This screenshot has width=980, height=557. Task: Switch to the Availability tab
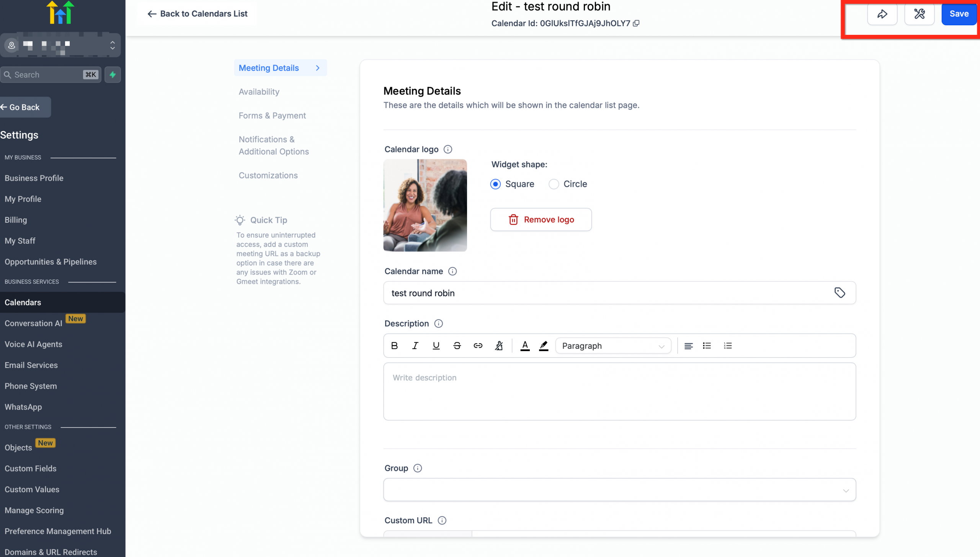coord(259,91)
